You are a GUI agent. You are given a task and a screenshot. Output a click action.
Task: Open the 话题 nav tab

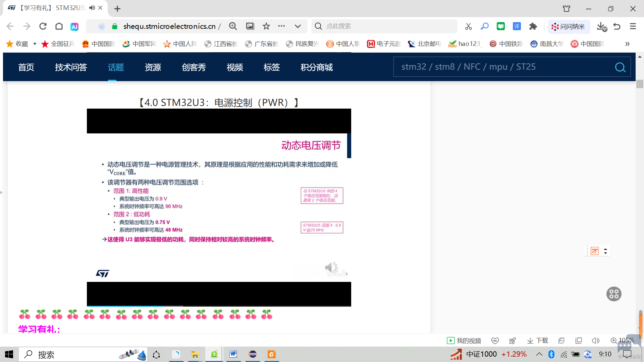pos(116,67)
